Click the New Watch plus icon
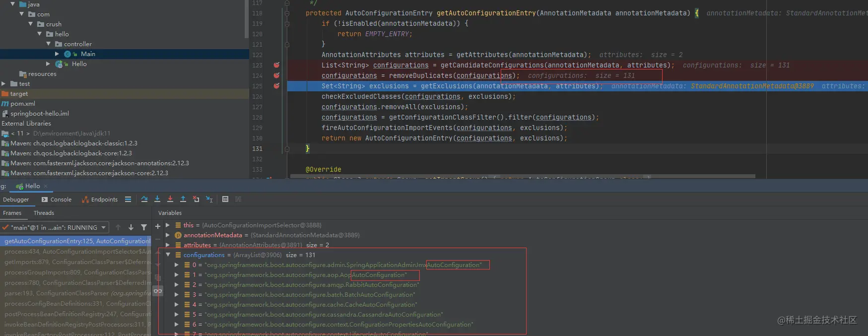 click(158, 226)
